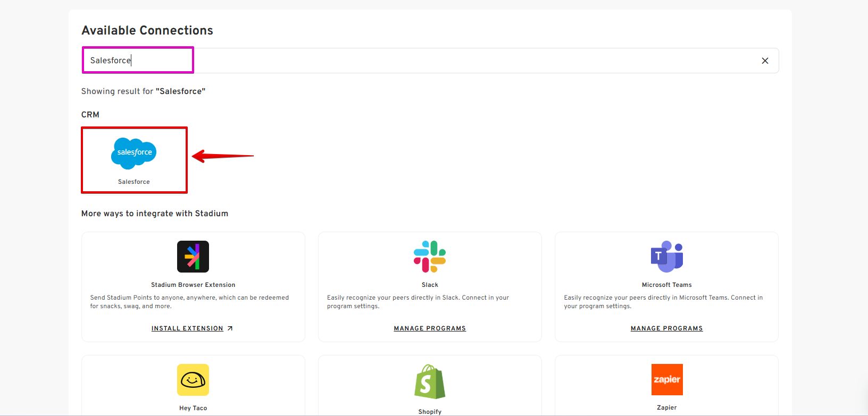Click the Shopify card title
The width and height of the screenshot is (868, 416).
point(430,412)
